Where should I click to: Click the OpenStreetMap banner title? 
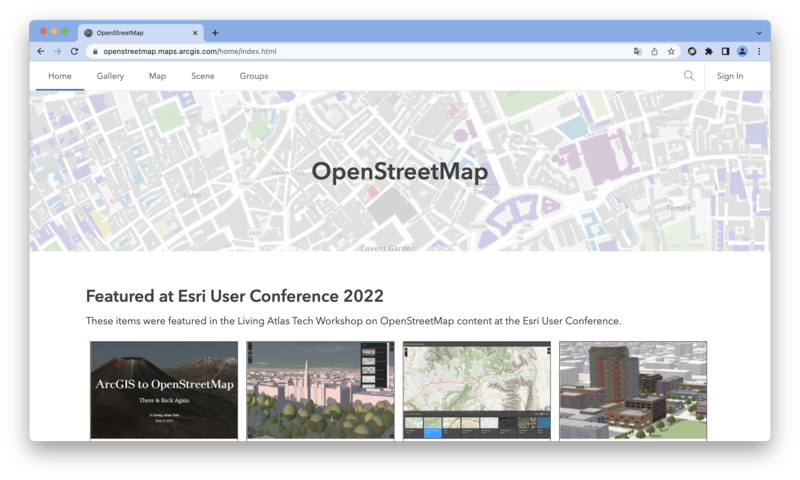coord(399,171)
